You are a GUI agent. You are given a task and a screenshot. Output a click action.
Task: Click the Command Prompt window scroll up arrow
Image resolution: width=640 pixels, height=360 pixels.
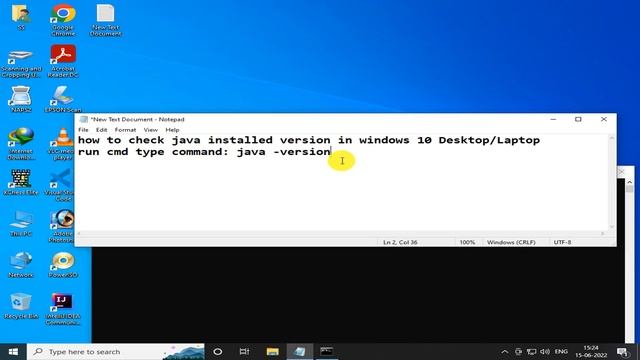pyautogui.click(x=629, y=182)
